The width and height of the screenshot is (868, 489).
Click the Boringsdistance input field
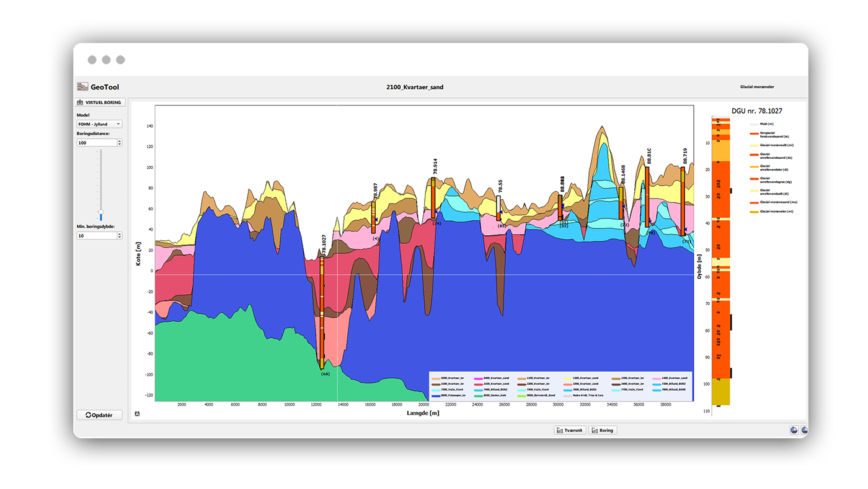click(96, 143)
